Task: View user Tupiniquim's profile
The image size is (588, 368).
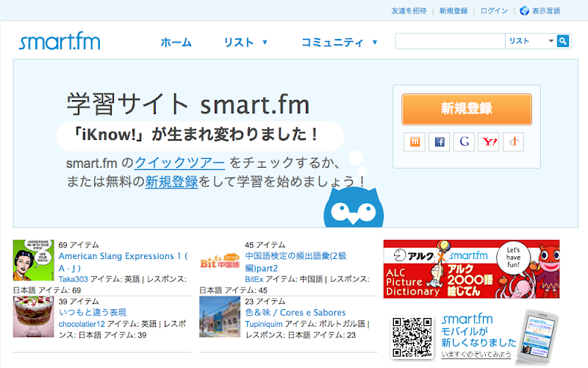Action: [264, 324]
